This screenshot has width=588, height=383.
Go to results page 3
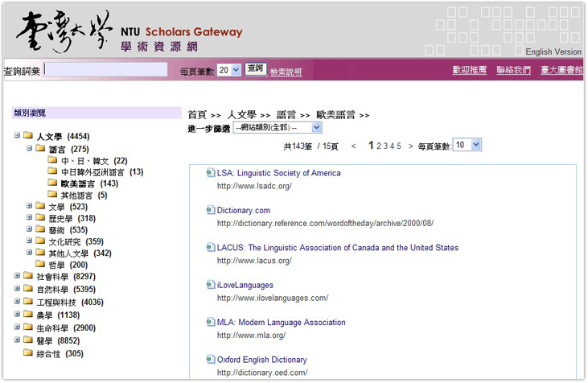pyautogui.click(x=385, y=146)
